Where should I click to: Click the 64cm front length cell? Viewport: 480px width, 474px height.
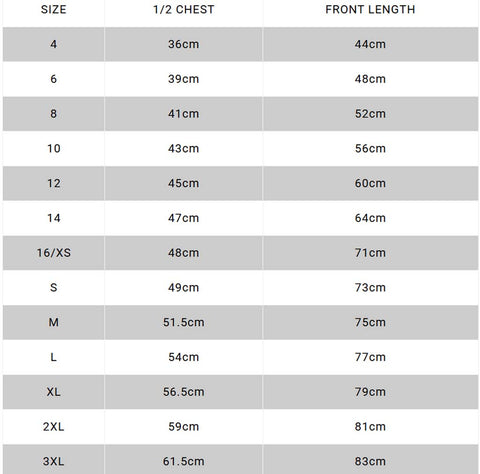370,218
